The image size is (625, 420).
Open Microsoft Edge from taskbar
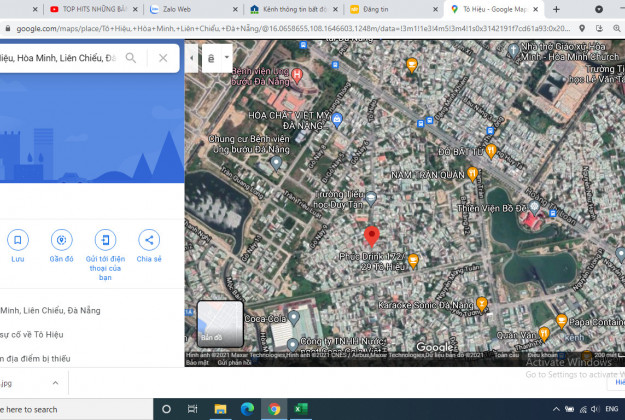pyautogui.click(x=247, y=409)
